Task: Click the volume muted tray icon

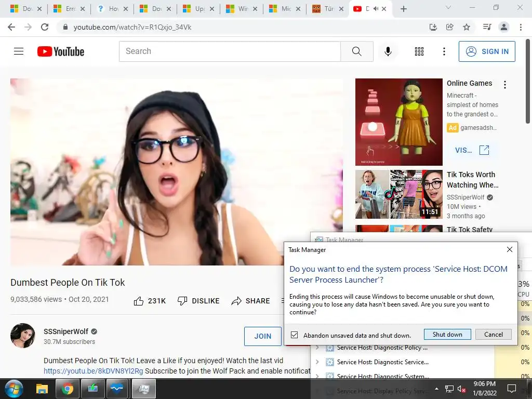Action: [461, 389]
